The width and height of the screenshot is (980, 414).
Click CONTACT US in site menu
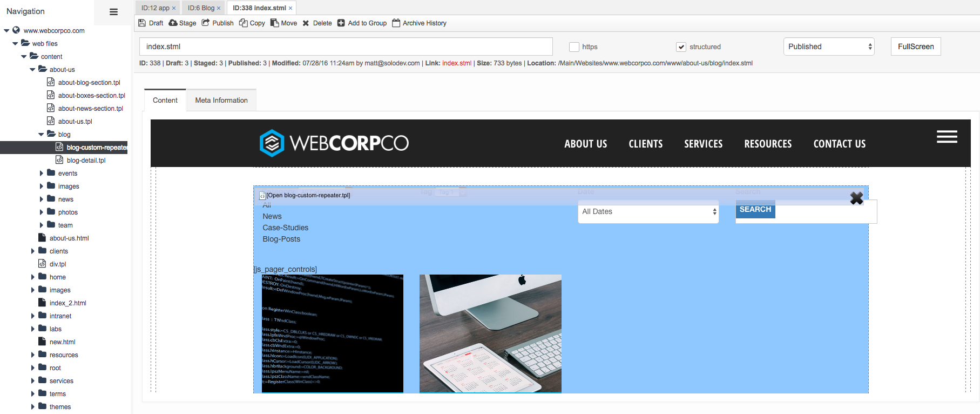pyautogui.click(x=840, y=144)
